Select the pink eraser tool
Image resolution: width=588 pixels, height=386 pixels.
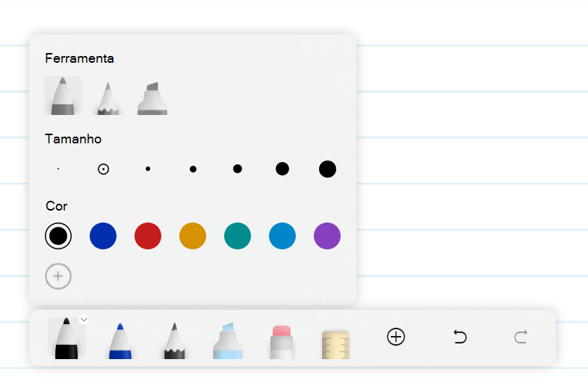pos(282,342)
